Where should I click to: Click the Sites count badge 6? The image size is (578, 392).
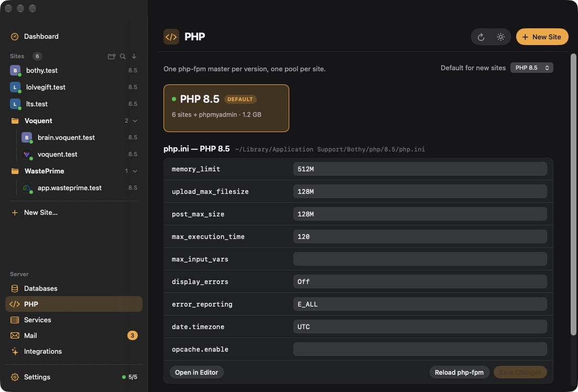[37, 57]
